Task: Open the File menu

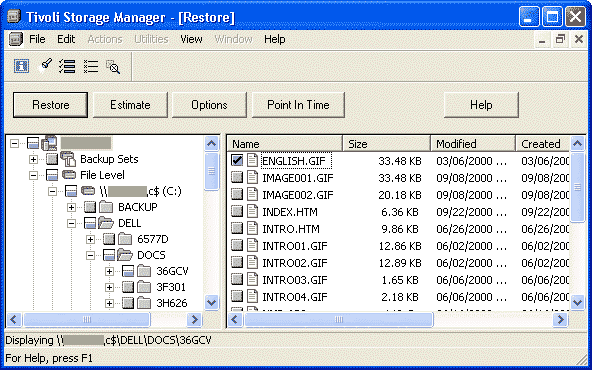Action: click(37, 39)
